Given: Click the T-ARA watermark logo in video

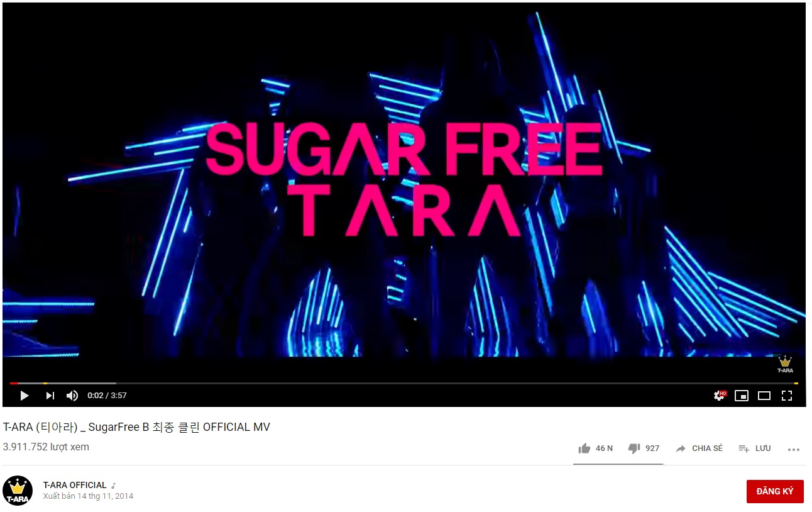Looking at the screenshot, I should (785, 365).
